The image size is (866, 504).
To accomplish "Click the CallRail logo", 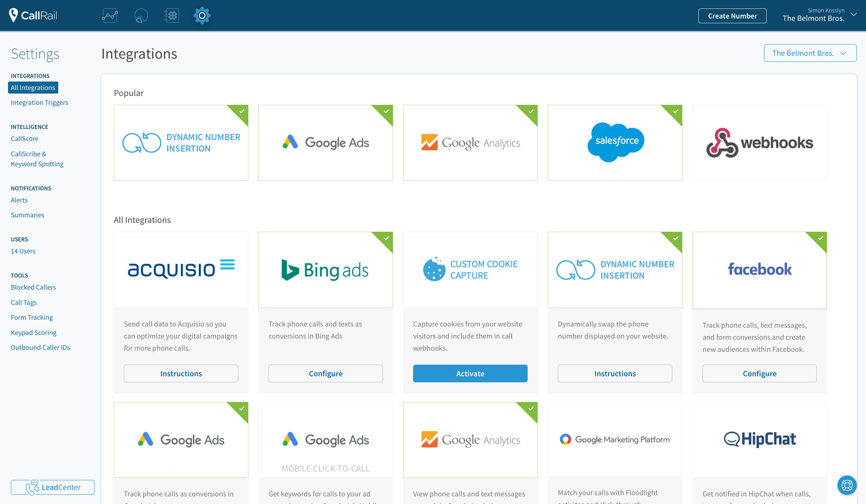I will [x=33, y=15].
